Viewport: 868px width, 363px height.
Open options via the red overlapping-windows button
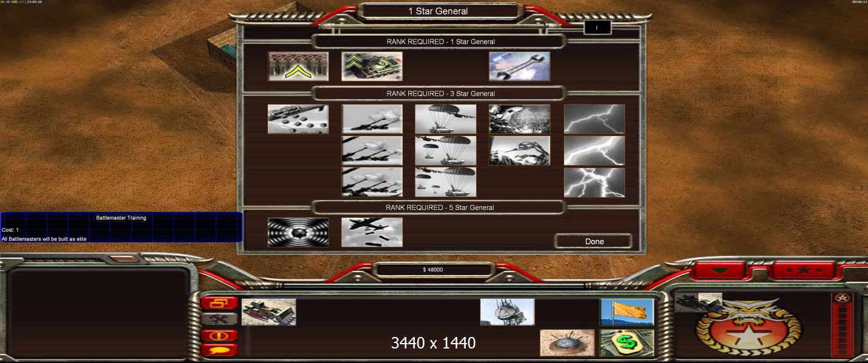[219, 302]
